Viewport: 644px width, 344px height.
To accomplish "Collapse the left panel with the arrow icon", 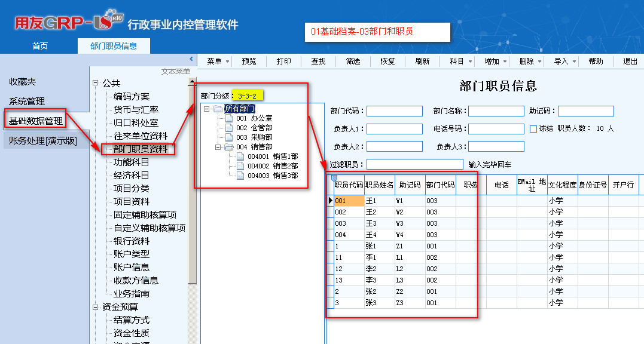I will click(191, 59).
